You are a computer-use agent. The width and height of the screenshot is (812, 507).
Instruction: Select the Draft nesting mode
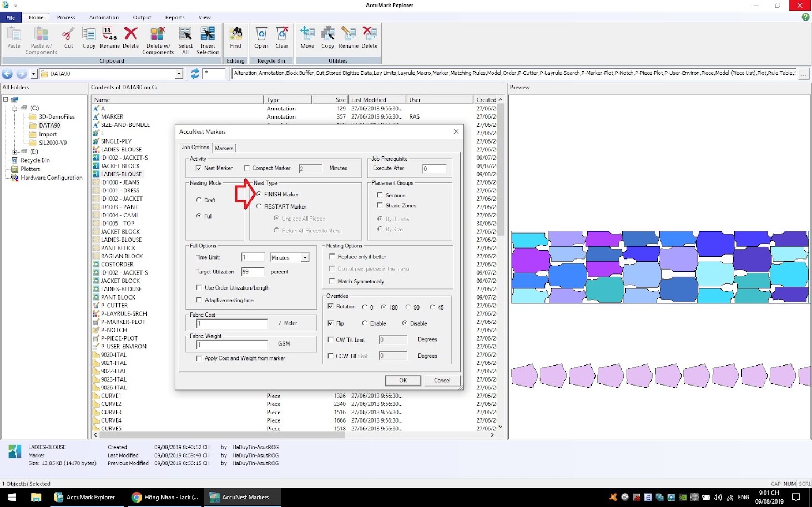(x=199, y=200)
